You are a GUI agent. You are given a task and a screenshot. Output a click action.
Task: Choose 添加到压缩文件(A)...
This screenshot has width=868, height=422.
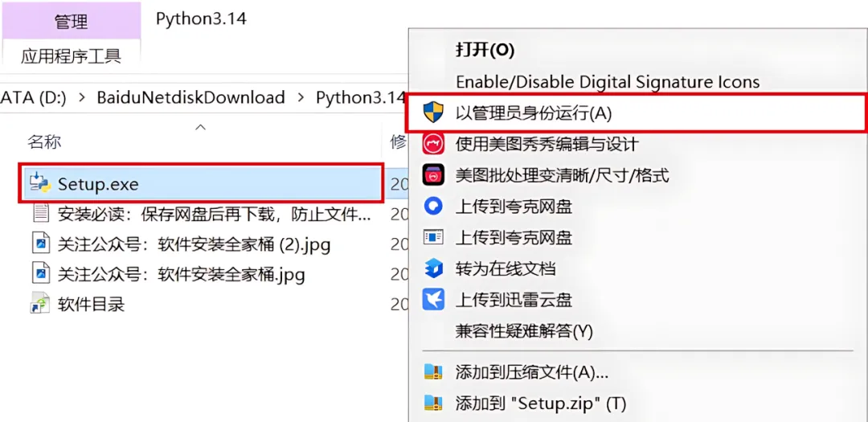531,372
